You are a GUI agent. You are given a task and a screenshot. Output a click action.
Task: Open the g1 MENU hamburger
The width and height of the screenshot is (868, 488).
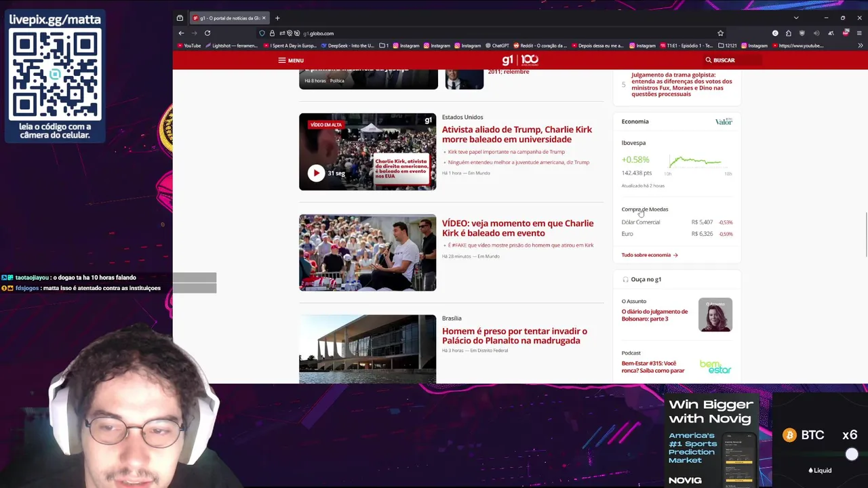coord(290,60)
